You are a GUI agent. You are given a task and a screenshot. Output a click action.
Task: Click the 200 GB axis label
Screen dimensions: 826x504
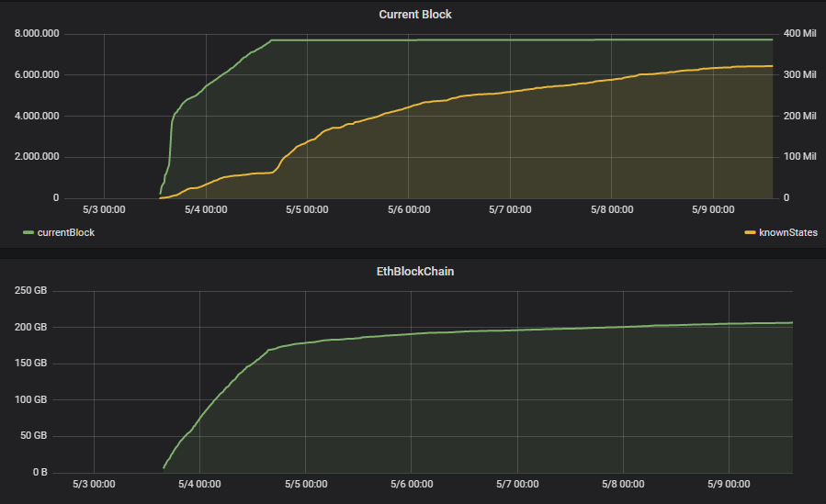(30, 327)
